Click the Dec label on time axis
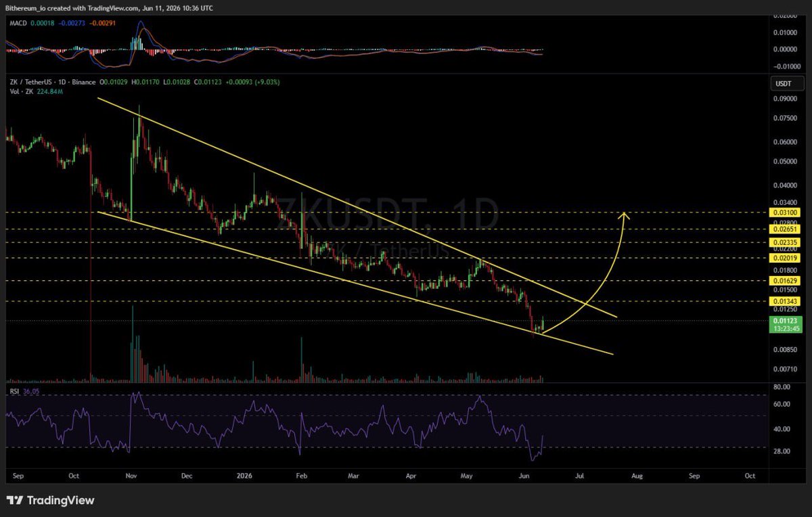Image resolution: width=812 pixels, height=517 pixels. (187, 476)
